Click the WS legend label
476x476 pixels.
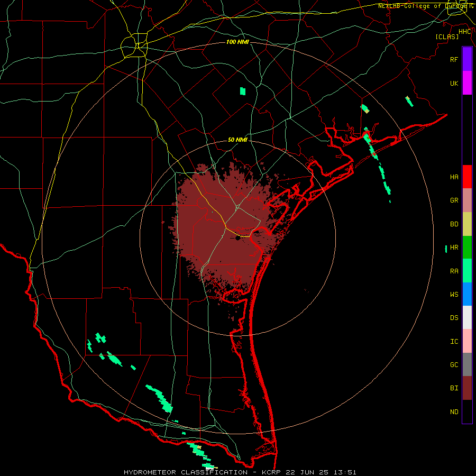454,294
